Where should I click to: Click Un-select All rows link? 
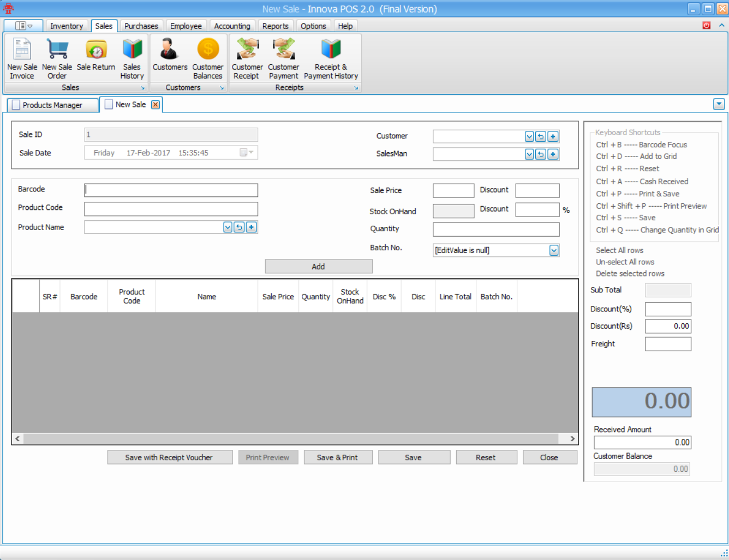(x=625, y=262)
